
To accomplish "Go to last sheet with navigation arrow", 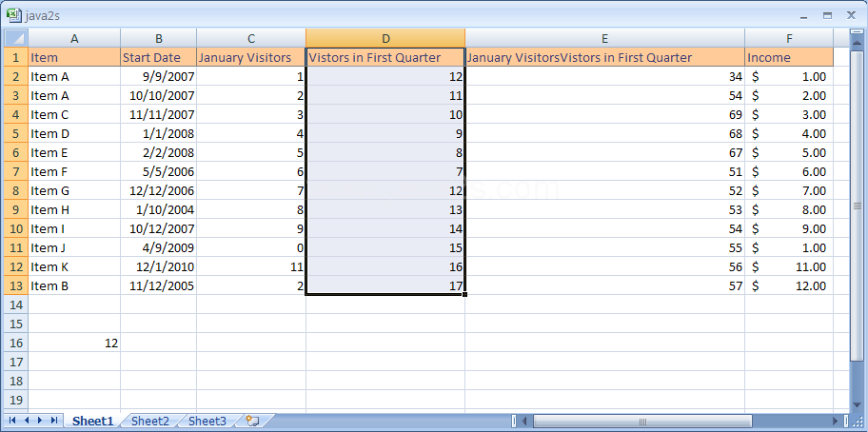I will pyautogui.click(x=53, y=421).
